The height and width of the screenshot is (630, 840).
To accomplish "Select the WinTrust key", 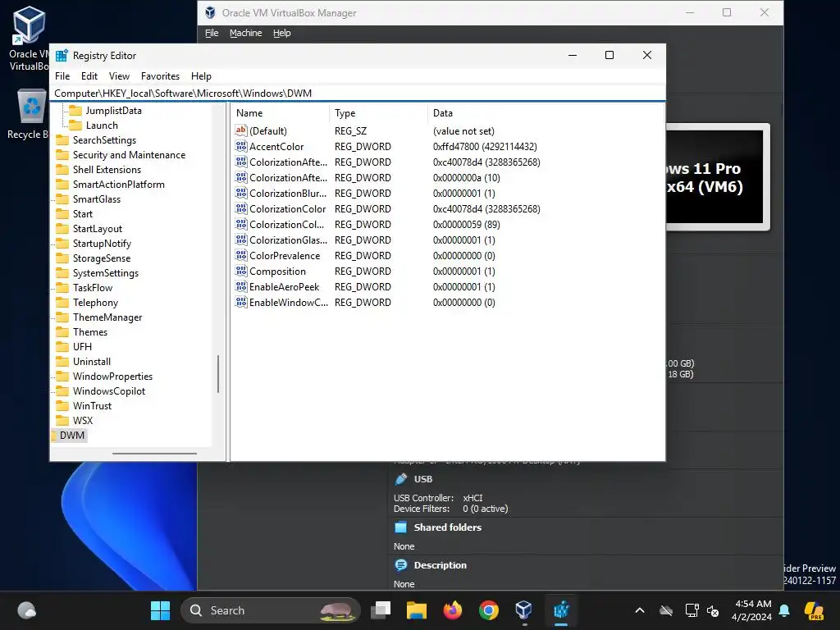I will [92, 405].
